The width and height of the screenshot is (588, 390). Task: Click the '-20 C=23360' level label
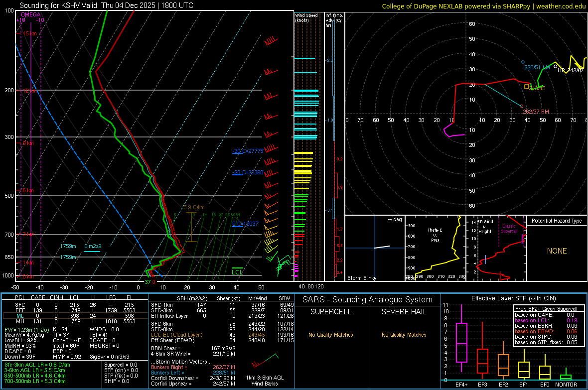pyautogui.click(x=248, y=172)
